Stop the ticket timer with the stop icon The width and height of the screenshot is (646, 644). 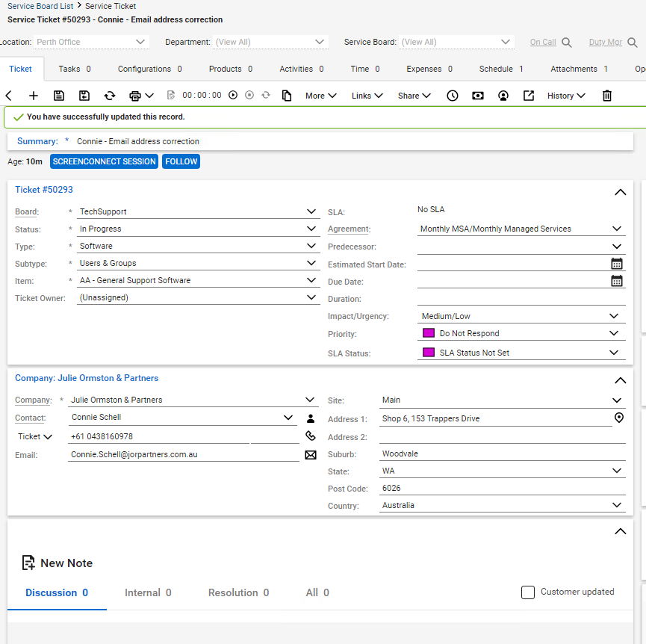(249, 95)
